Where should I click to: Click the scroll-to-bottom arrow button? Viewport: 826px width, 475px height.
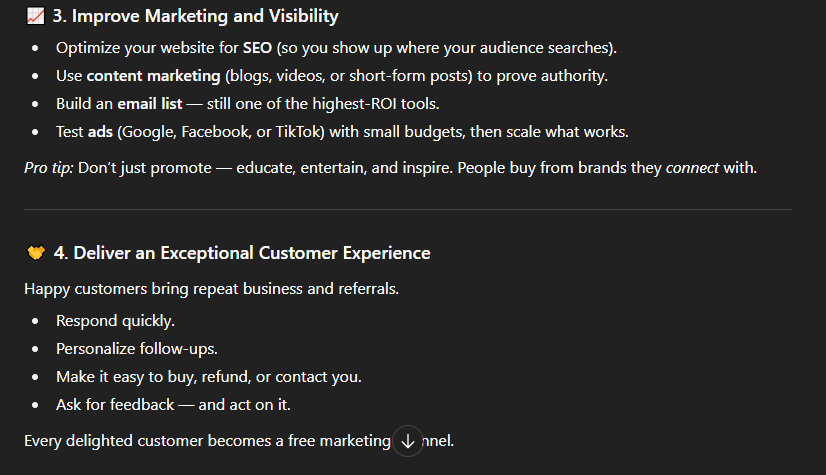[407, 440]
